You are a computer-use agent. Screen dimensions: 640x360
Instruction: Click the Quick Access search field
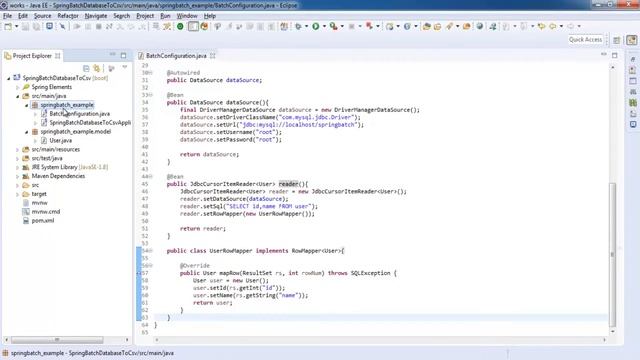coord(585,40)
